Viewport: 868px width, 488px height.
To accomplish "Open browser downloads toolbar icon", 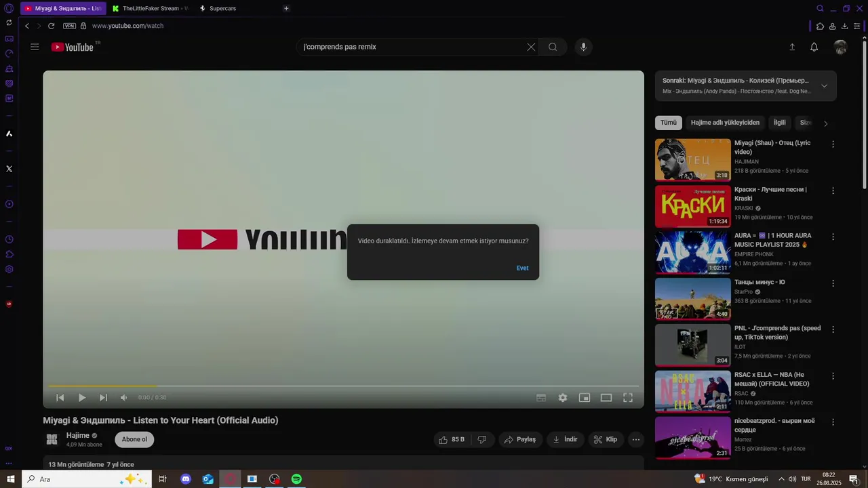I will [844, 26].
